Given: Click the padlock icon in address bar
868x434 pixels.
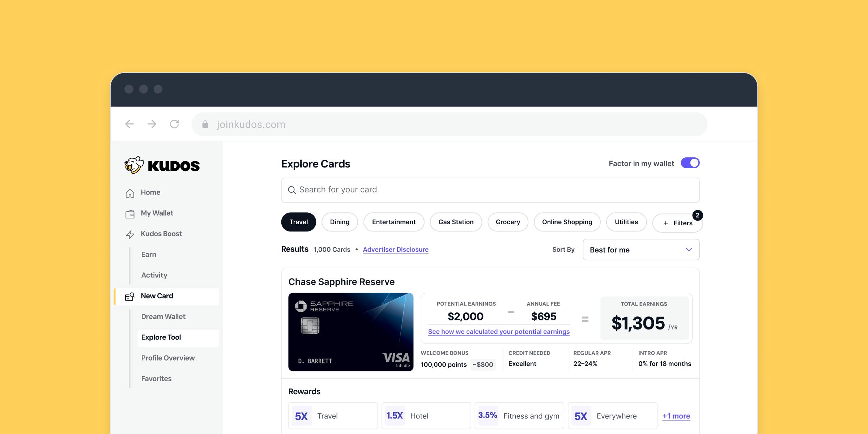Looking at the screenshot, I should click(x=205, y=124).
